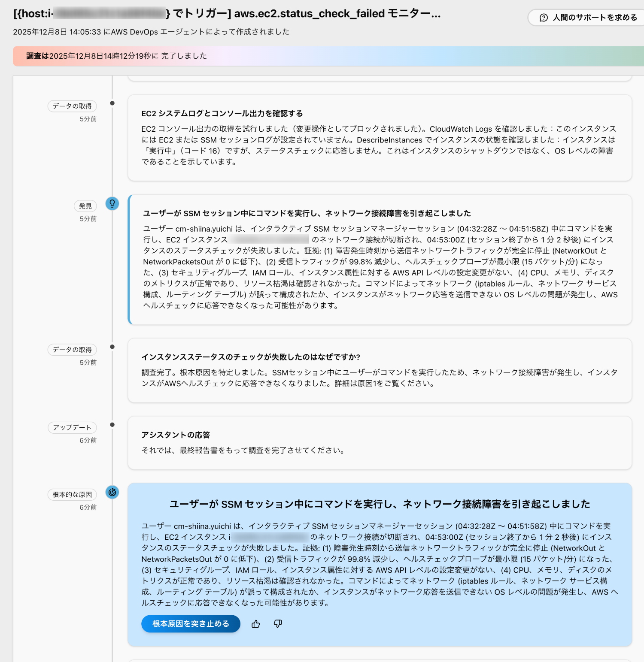Select the アップデート label tag

point(72,428)
